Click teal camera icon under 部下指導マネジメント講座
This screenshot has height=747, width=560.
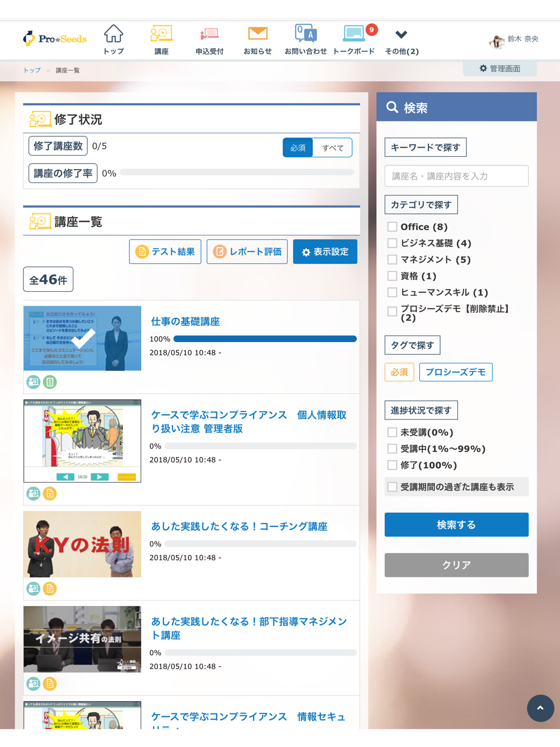click(34, 684)
